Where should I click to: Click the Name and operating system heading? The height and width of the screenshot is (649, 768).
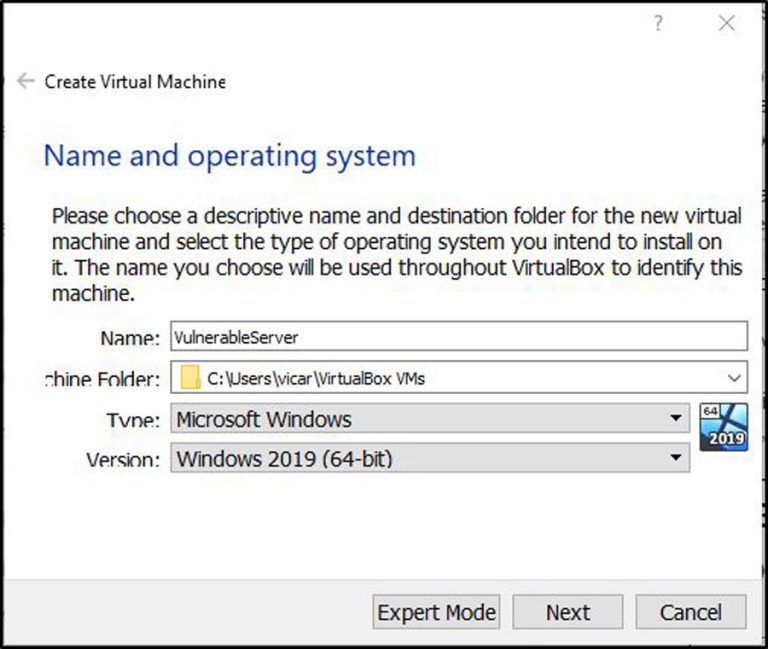click(229, 156)
